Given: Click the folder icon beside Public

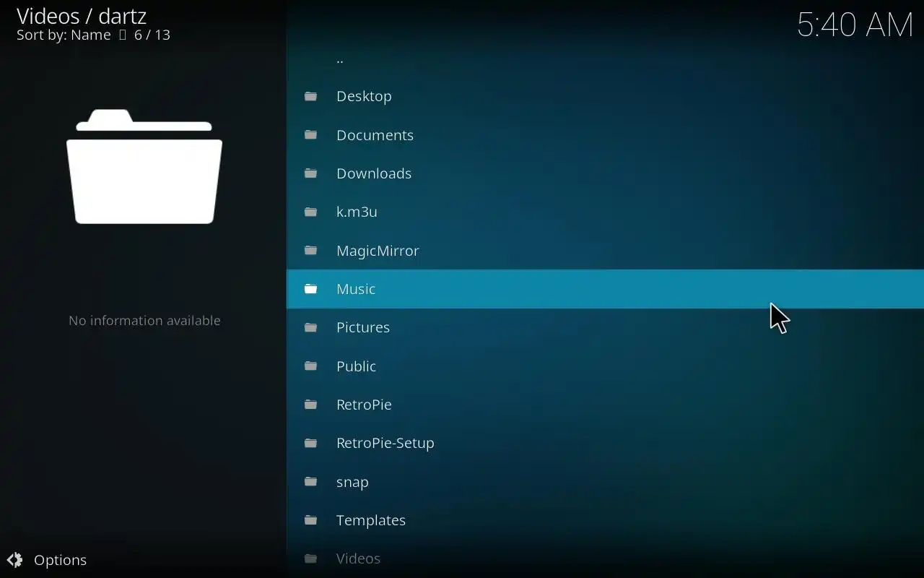Looking at the screenshot, I should pyautogui.click(x=311, y=366).
